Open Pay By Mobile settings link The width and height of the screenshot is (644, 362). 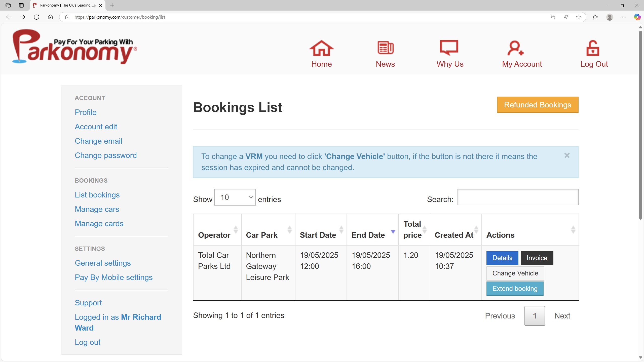click(x=114, y=277)
